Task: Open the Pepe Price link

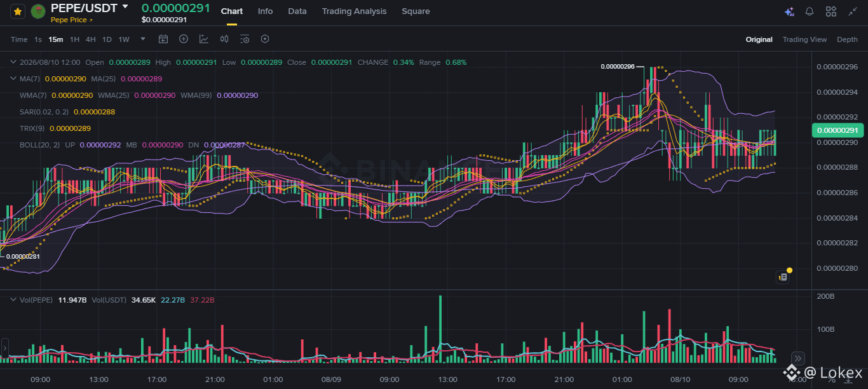Action: [x=72, y=20]
